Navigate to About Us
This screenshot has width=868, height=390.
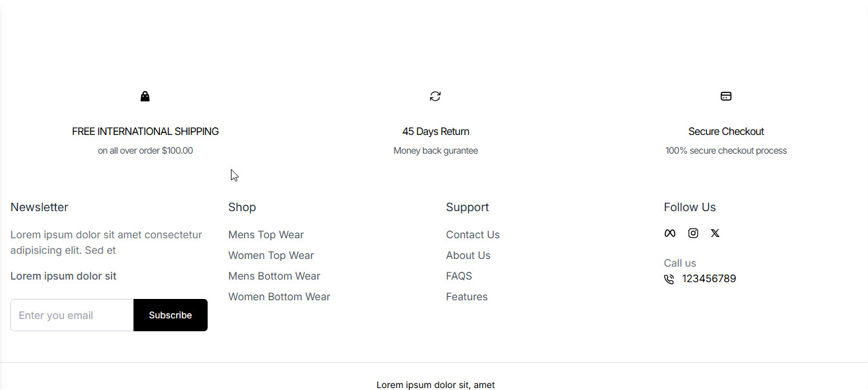pos(468,255)
